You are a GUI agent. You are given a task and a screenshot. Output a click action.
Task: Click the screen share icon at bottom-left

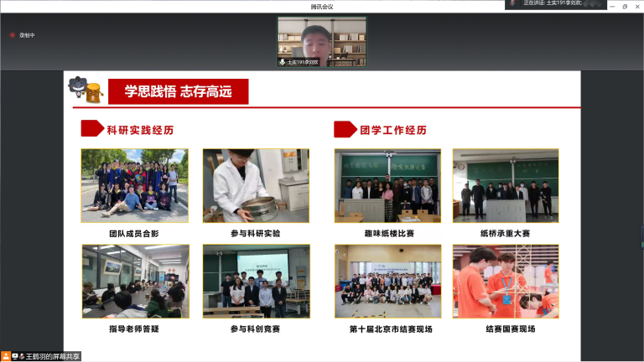(15, 356)
